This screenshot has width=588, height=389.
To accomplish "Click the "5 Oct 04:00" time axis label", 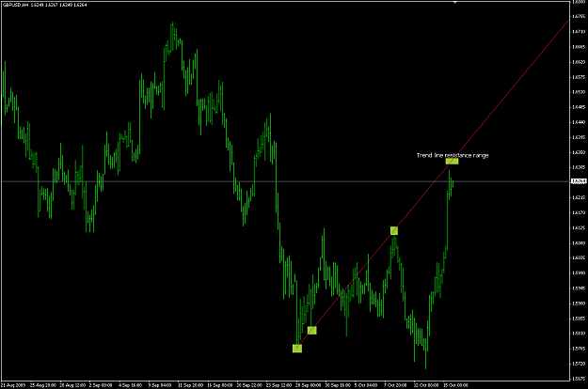I will tap(366, 385).
